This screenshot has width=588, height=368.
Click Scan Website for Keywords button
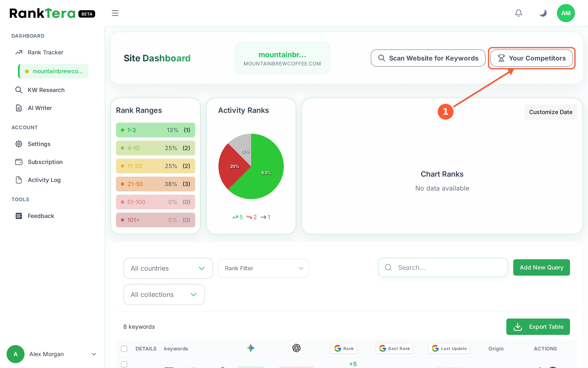coord(428,58)
